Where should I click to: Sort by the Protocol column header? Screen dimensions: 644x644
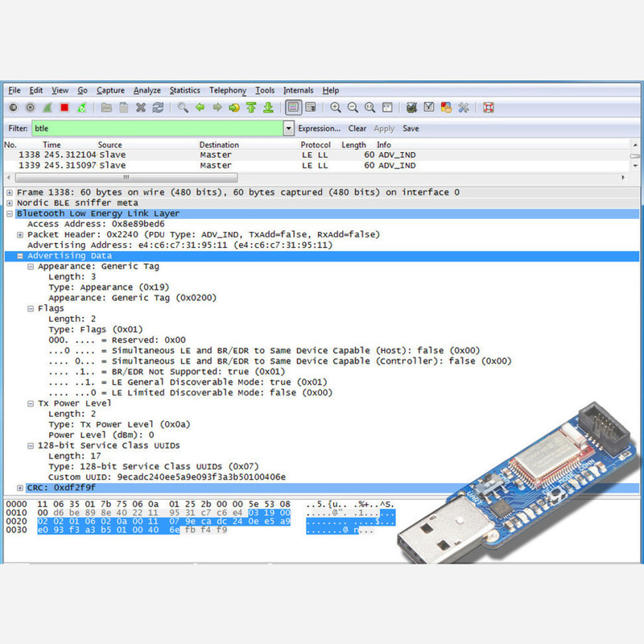(x=316, y=145)
